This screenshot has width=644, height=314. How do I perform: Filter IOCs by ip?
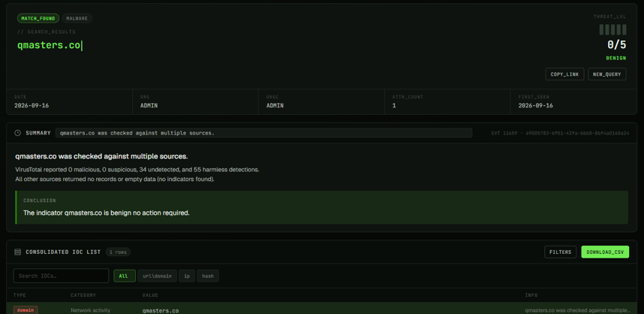pos(186,276)
